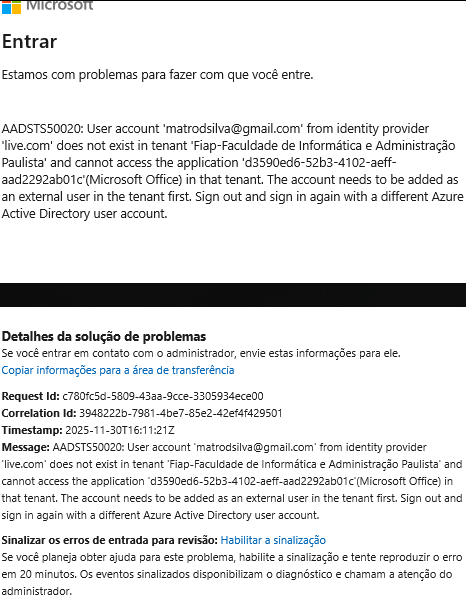The width and height of the screenshot is (466, 599).
Task: Click the Microsoft wordmark text
Action: [x=59, y=5]
